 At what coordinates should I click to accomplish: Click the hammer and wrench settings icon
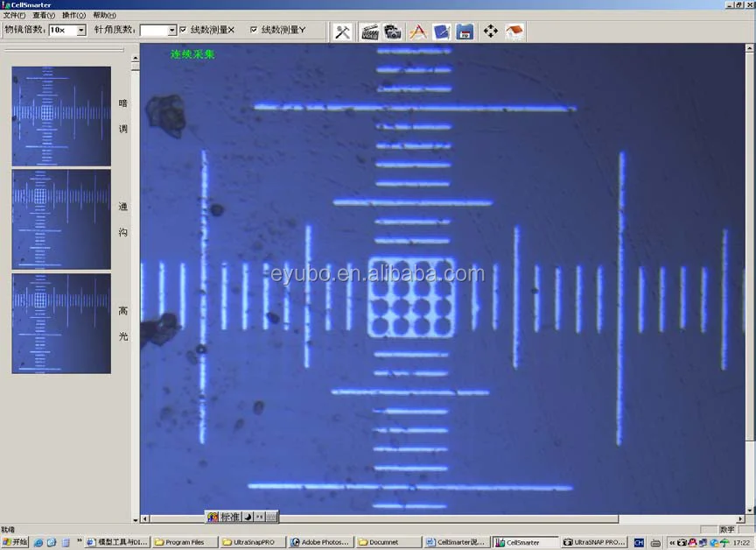[x=343, y=32]
